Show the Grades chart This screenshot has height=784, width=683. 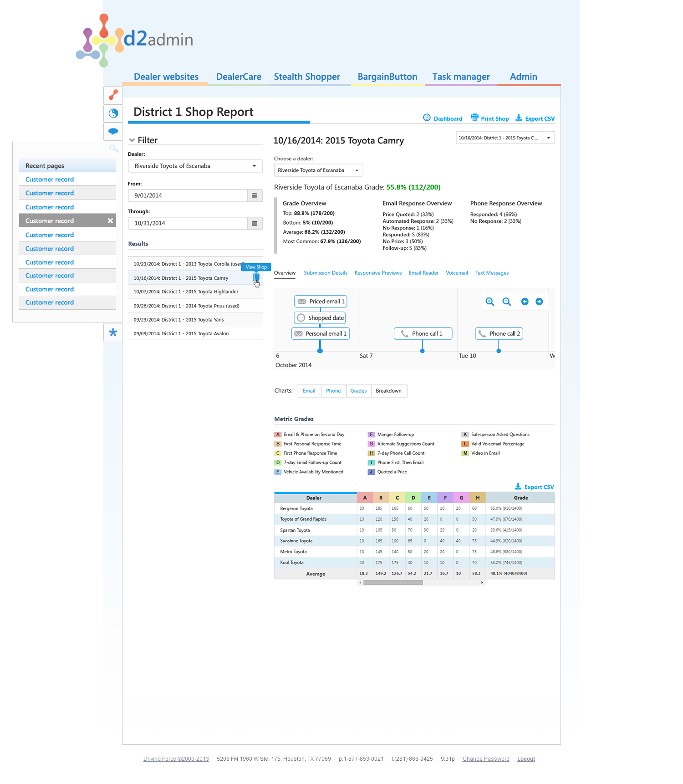pos(358,391)
